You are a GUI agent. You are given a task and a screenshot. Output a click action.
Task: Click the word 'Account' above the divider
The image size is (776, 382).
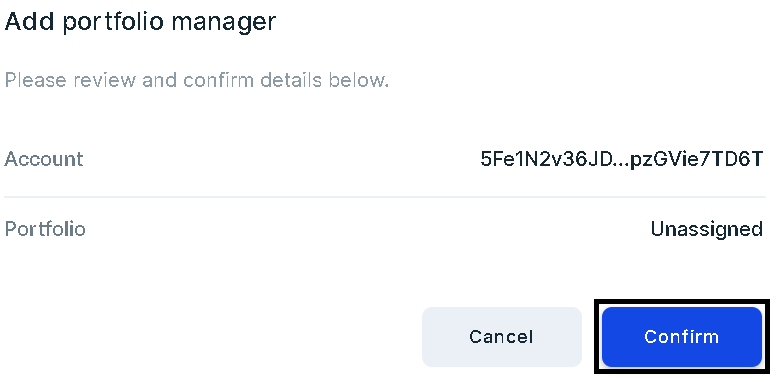pyautogui.click(x=44, y=159)
